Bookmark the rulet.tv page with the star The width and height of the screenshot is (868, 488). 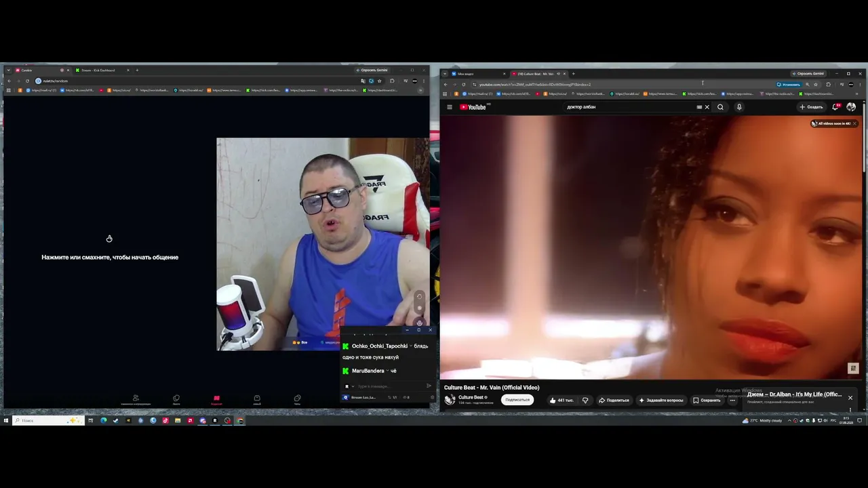point(379,81)
